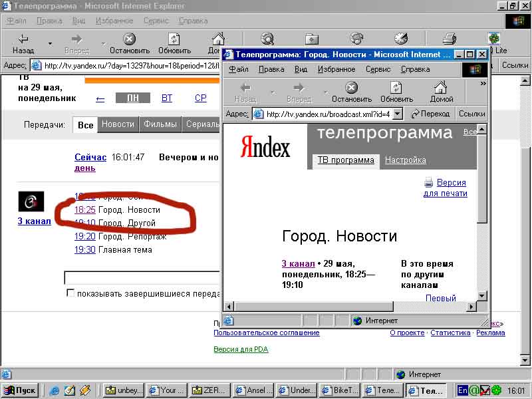Click the En language indicator in system tray
Screen dimensions: 532x399
pyautogui.click(x=463, y=390)
